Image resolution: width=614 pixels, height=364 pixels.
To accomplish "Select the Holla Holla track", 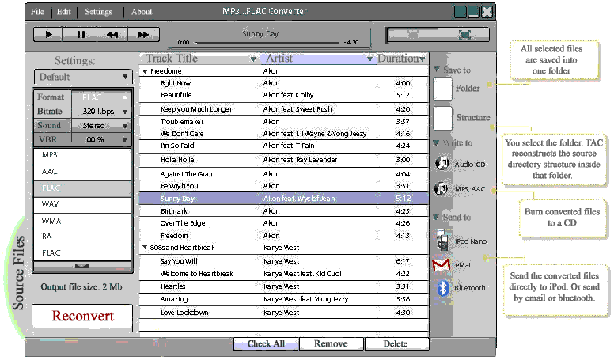I will tap(177, 160).
